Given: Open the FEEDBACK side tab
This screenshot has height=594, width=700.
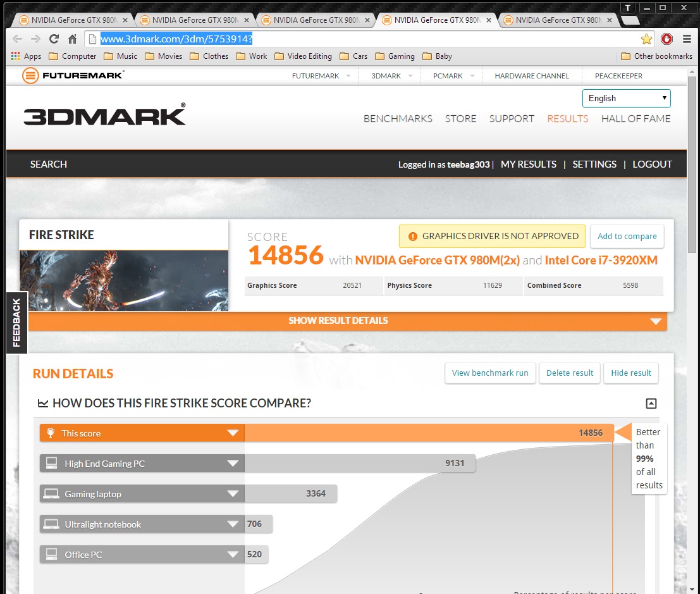Looking at the screenshot, I should tap(17, 323).
